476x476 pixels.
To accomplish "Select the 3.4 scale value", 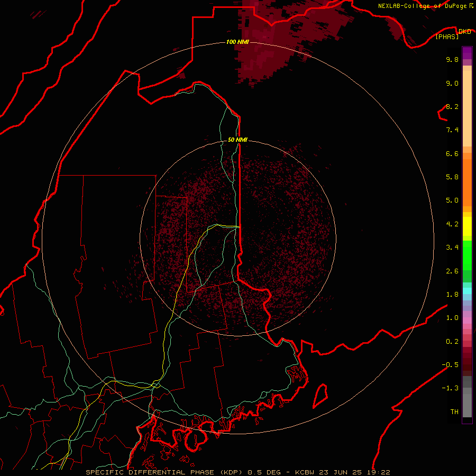I will coord(452,248).
